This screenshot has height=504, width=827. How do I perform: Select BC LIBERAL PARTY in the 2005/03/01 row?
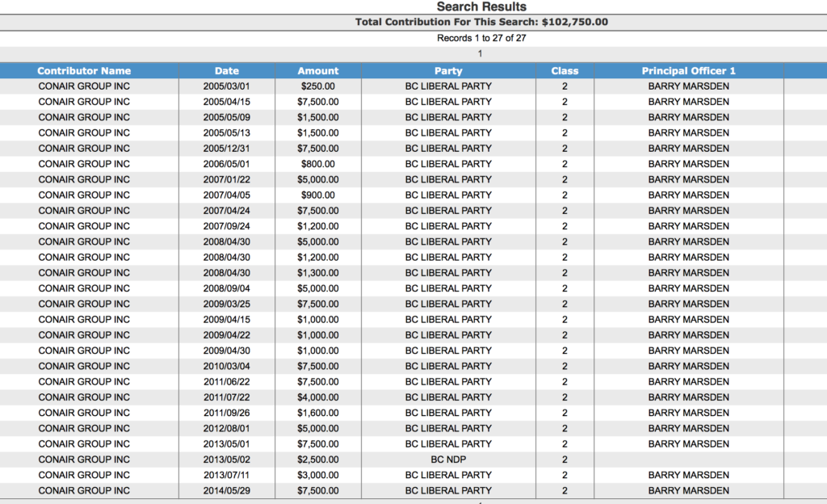click(448, 86)
